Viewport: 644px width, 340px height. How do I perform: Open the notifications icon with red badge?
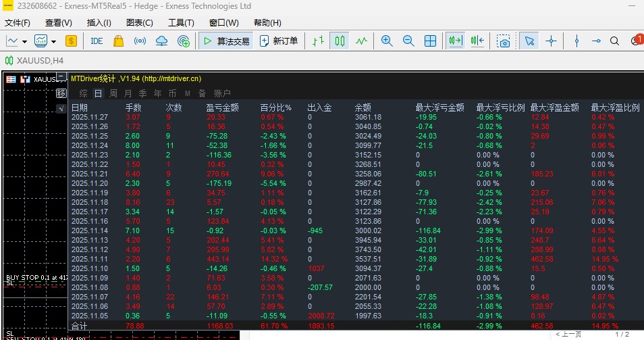637,40
